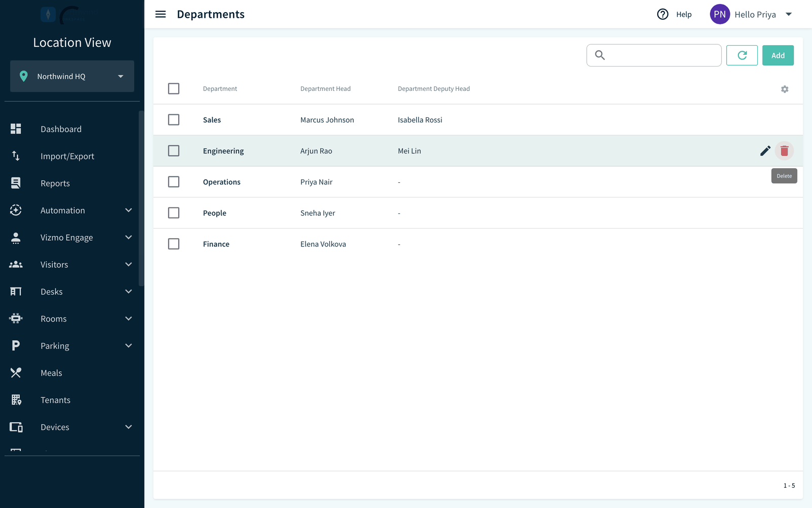Screen dimensions: 812x508
Task: Click Marcus Johnson in Sales row
Action: pos(327,120)
